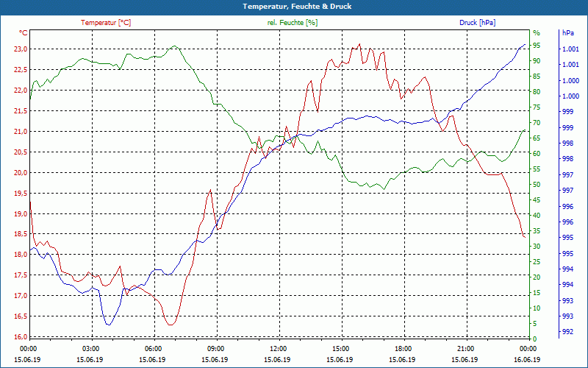Click the '5' humidity tick label
The image size is (588, 368).
[x=535, y=324]
